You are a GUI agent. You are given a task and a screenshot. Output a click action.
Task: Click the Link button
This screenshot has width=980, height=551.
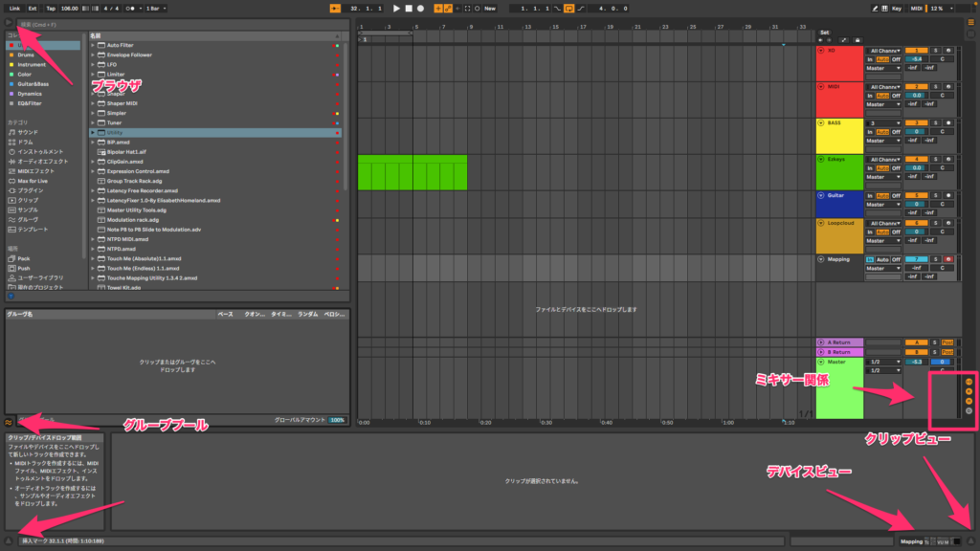click(14, 8)
